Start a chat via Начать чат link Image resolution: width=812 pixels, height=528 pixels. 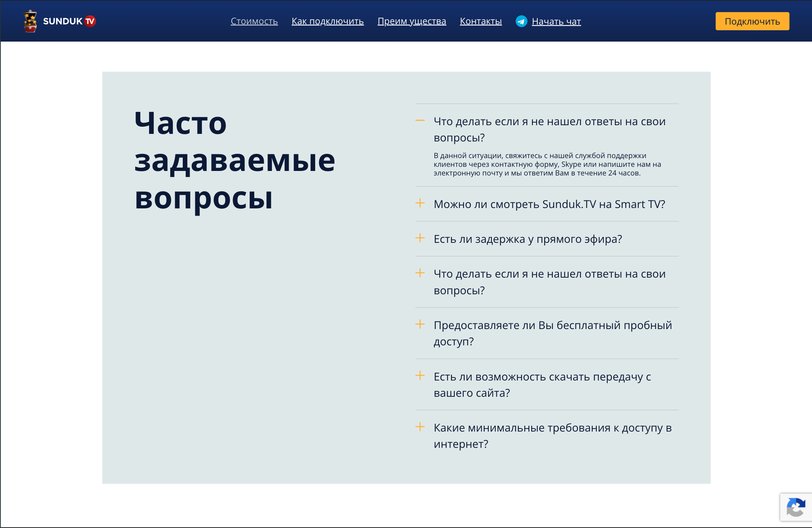tap(556, 22)
